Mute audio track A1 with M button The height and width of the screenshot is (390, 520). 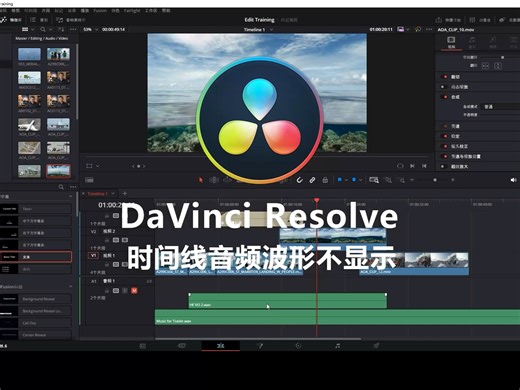[x=134, y=291]
